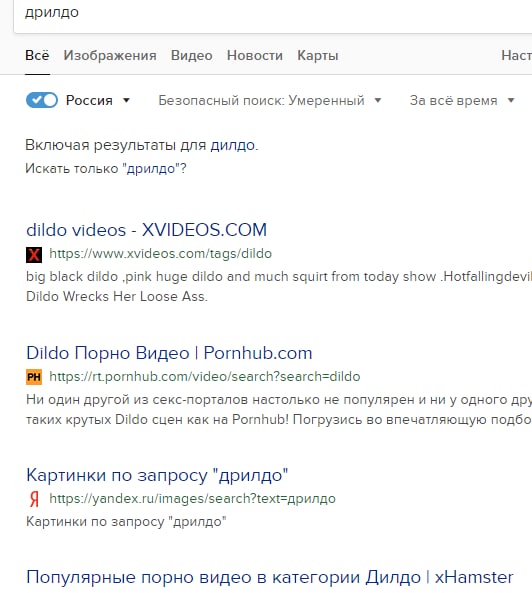
Task: Open the Видео tab
Action: (191, 56)
